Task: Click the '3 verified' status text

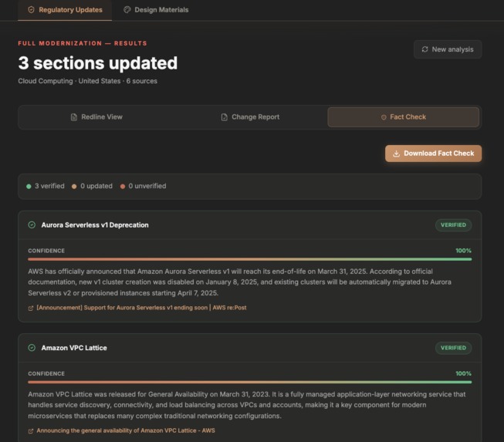Action: pyautogui.click(x=49, y=186)
